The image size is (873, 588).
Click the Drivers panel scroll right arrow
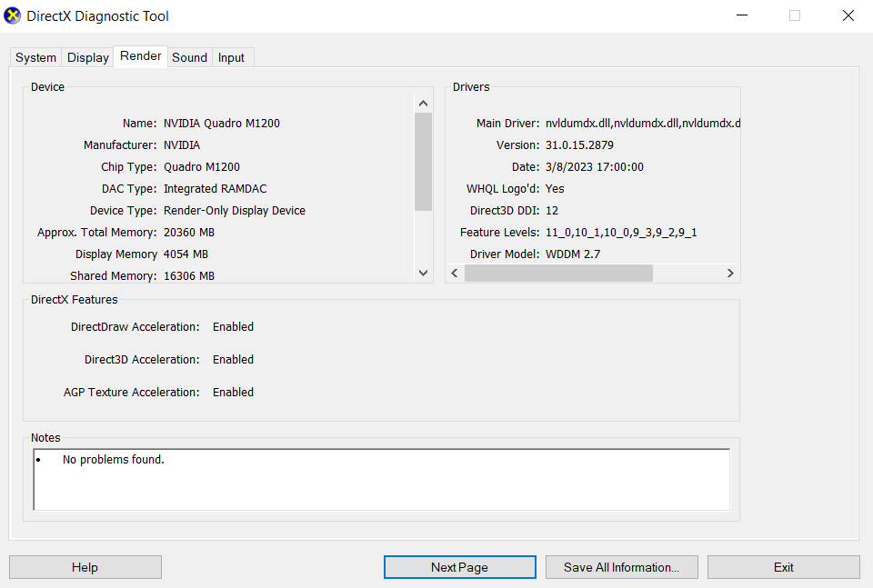tap(729, 273)
